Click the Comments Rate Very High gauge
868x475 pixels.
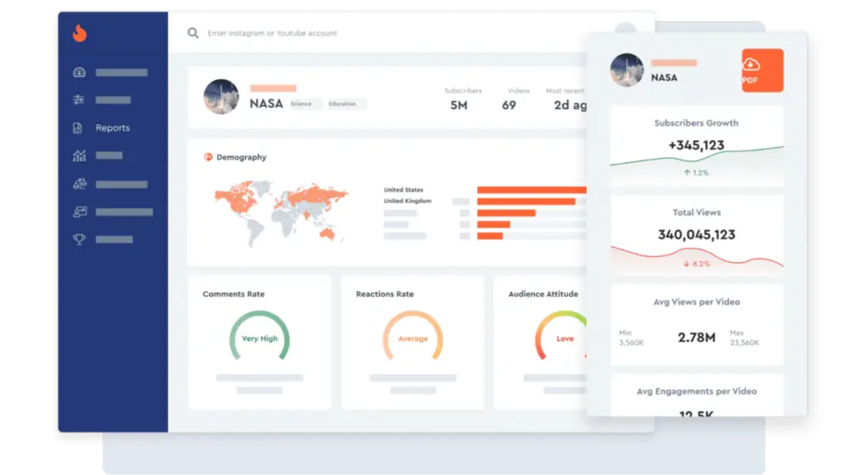click(x=259, y=337)
